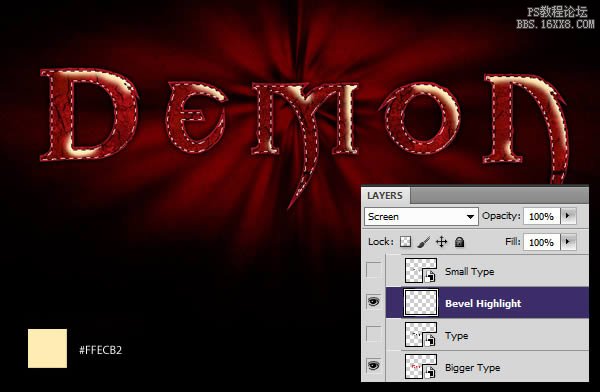Show the Small Type layer
Viewport: 600px width, 392px height.
[374, 270]
